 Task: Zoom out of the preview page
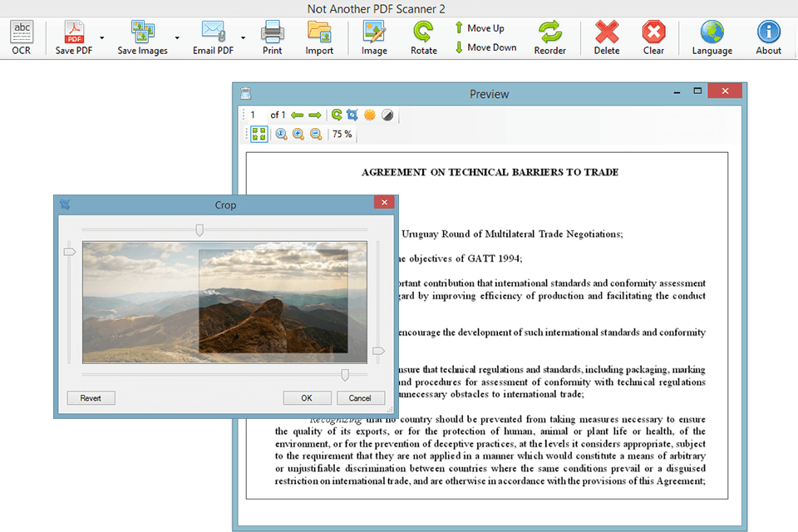click(x=316, y=134)
